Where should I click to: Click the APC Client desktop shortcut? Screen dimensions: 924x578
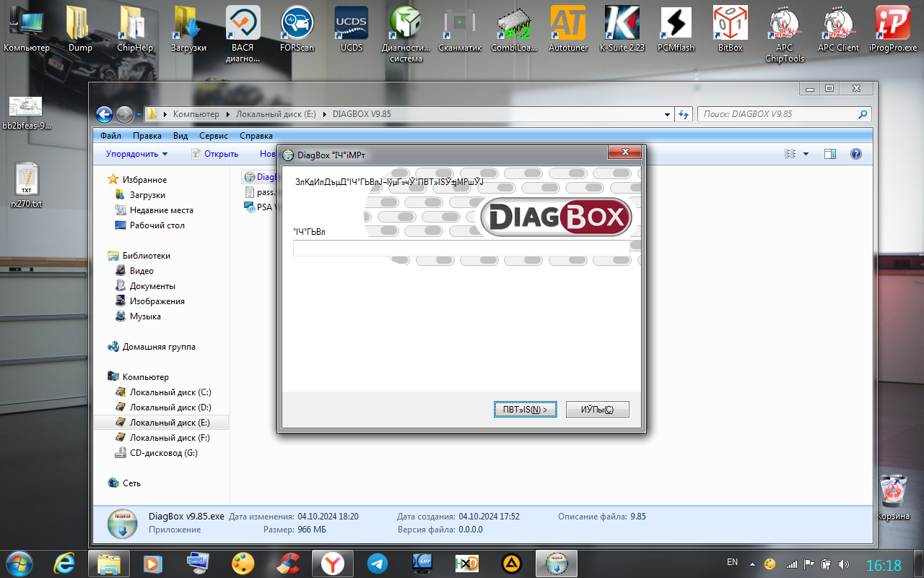pyautogui.click(x=839, y=29)
